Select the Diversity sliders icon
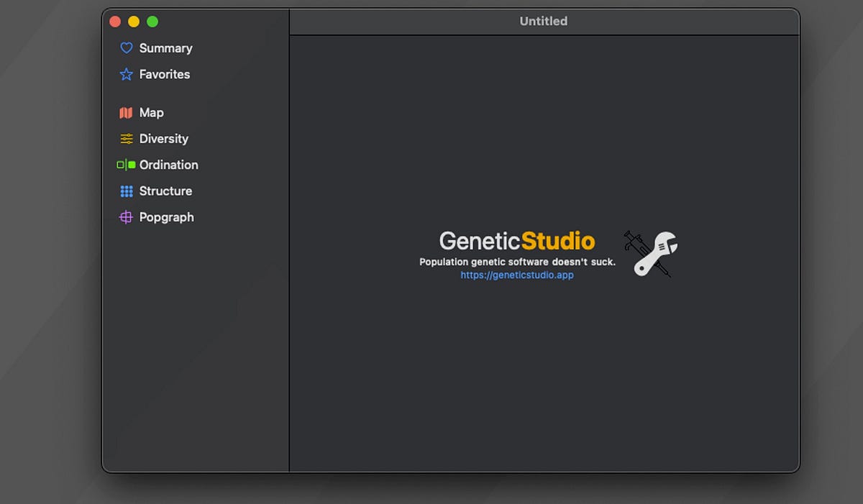 [x=127, y=138]
